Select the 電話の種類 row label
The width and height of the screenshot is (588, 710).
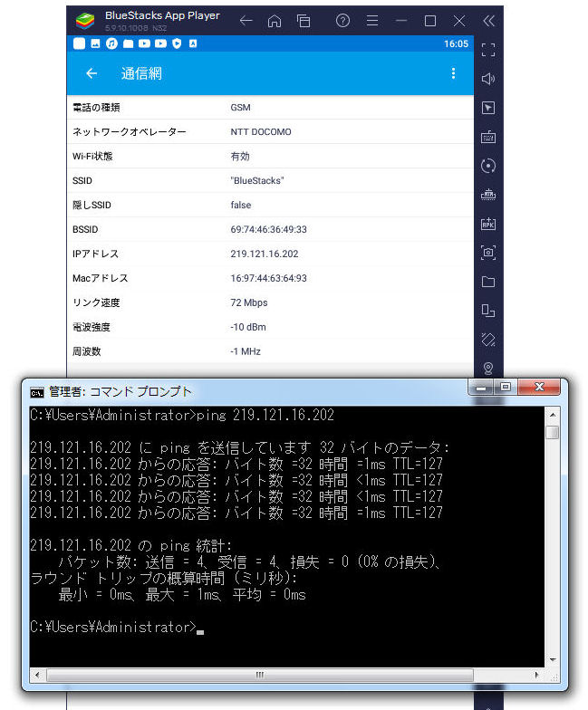[96, 107]
